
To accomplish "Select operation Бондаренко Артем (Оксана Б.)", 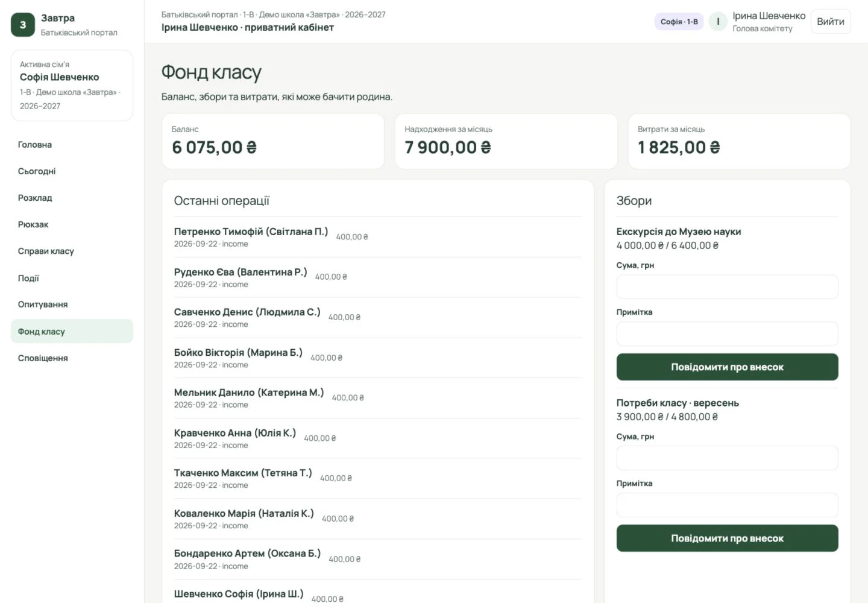I will coord(377,559).
